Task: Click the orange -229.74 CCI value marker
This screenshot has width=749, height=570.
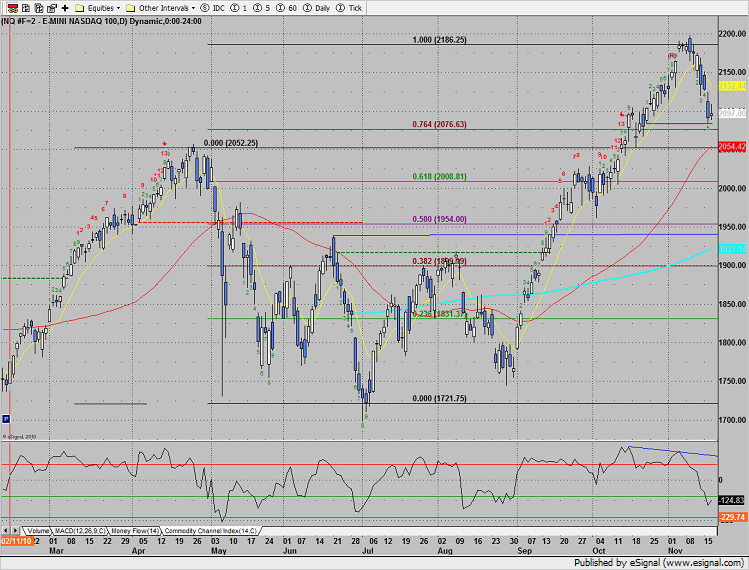Action: 732,517
